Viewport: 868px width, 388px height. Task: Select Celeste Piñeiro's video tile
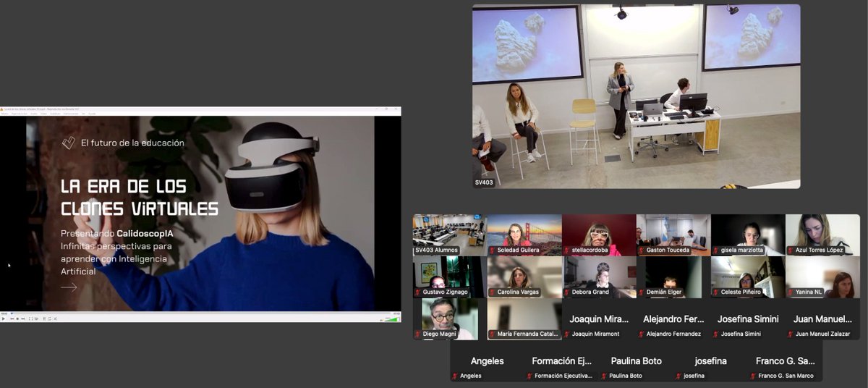click(x=748, y=277)
